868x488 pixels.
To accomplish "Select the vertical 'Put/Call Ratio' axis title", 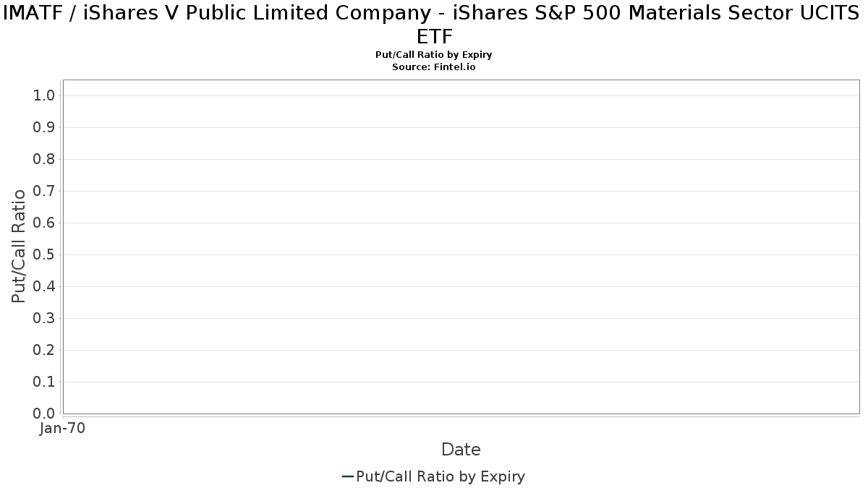I will click(x=19, y=246).
